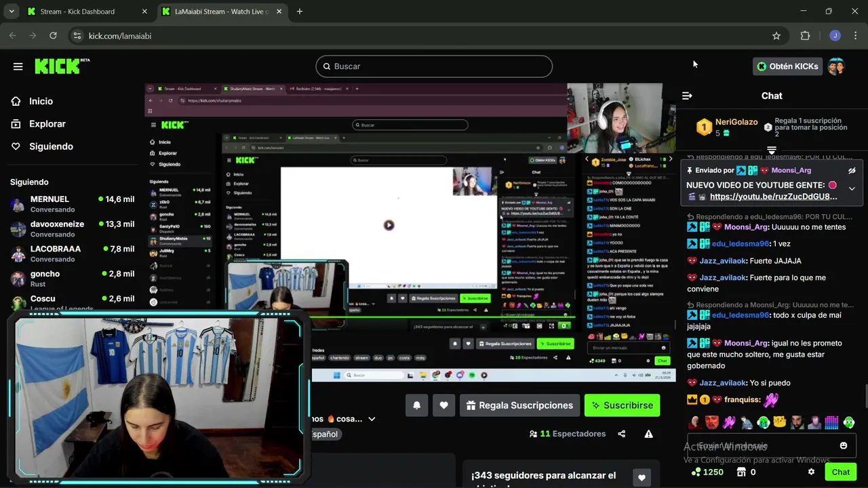Open Explorar in the sidebar

click(47, 124)
